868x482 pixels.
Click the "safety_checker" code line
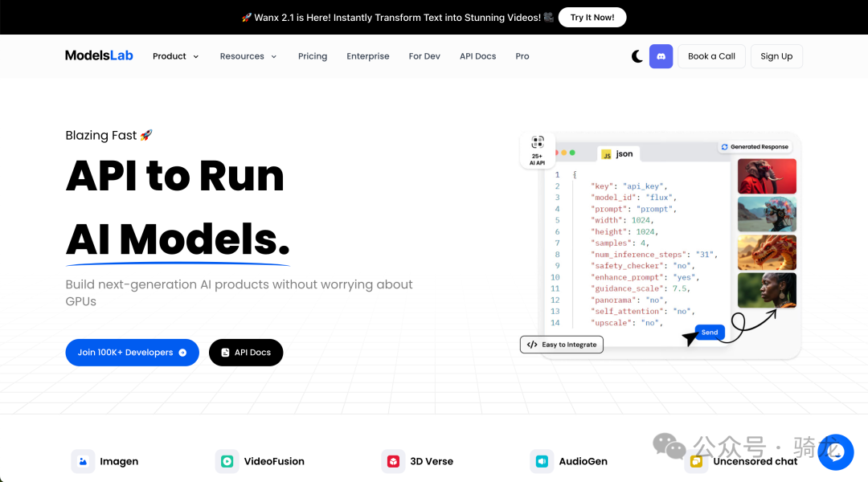click(643, 266)
